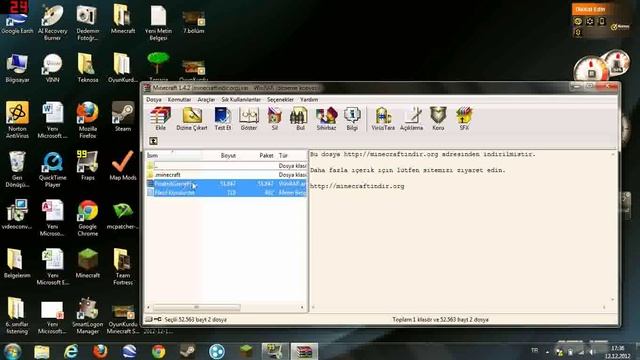Image resolution: width=640 pixels, height=360 pixels.
Task: Click the AI Recovery Burner desktop icon
Action: [x=52, y=22]
